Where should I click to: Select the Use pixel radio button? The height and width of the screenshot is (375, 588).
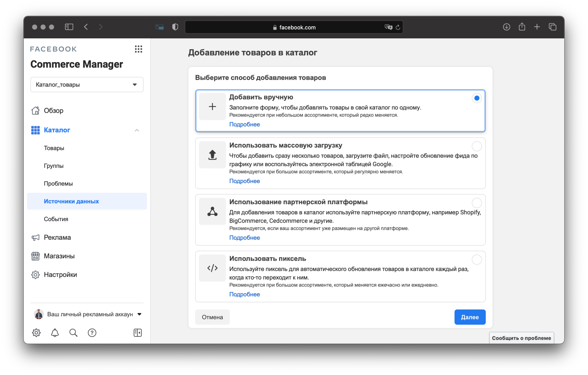pos(477,260)
